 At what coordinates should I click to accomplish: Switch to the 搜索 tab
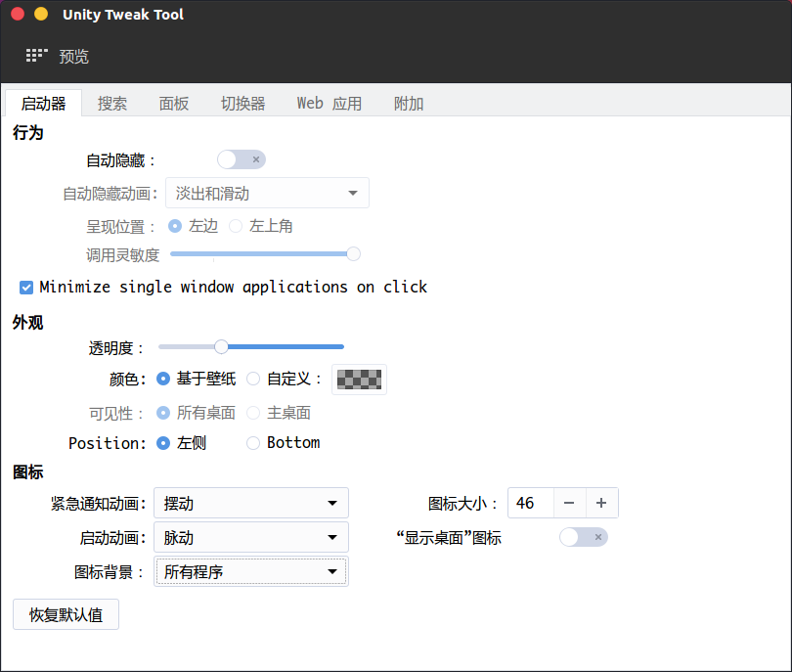pos(112,104)
